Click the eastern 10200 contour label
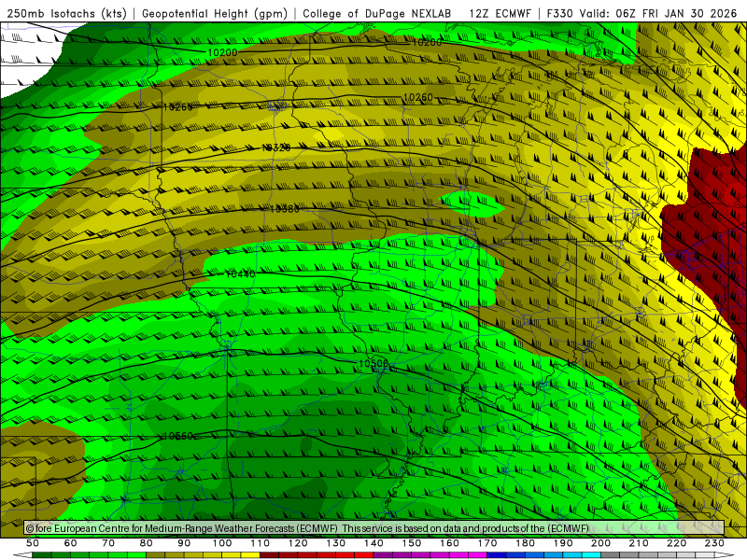This screenshot has width=747, height=560. 427,42
